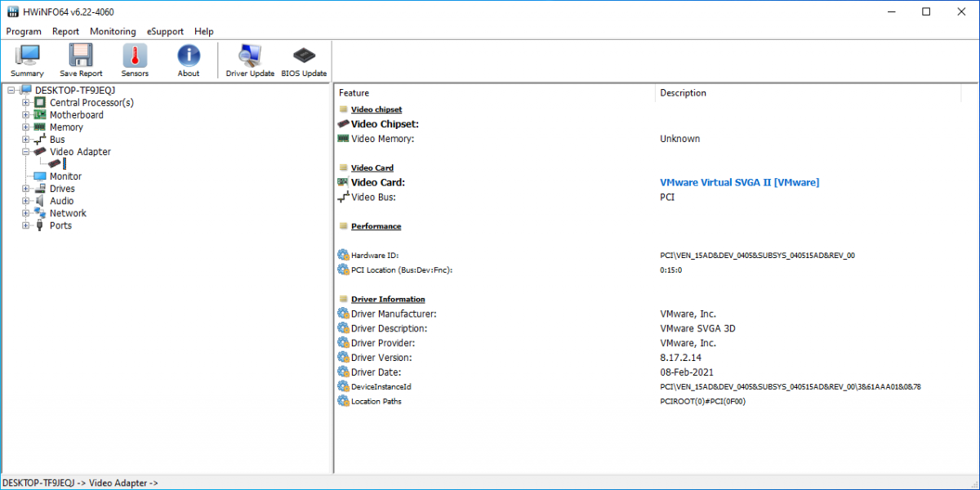Image resolution: width=980 pixels, height=490 pixels.
Task: Open the eSupport menu
Action: [165, 32]
